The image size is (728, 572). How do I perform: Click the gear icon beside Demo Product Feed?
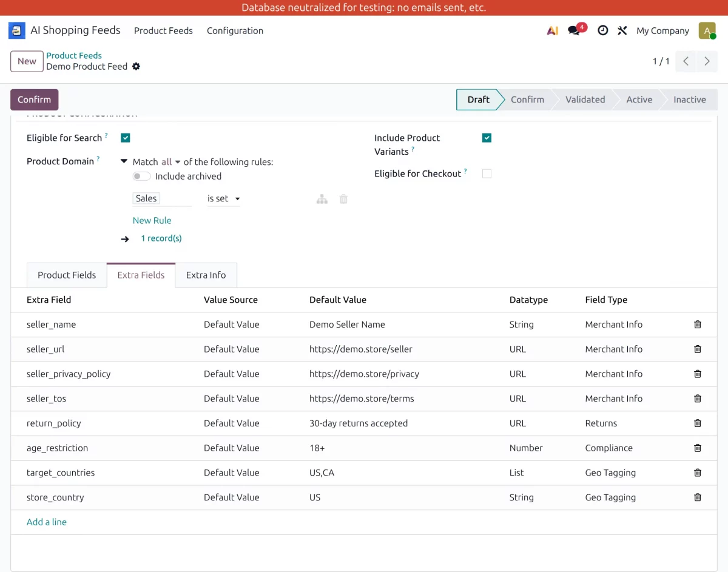pos(136,67)
